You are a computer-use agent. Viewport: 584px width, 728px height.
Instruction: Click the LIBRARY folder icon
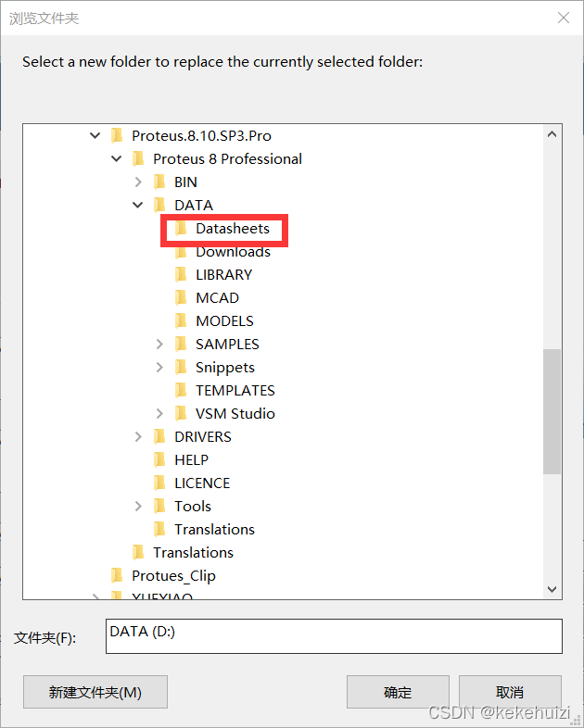(181, 274)
